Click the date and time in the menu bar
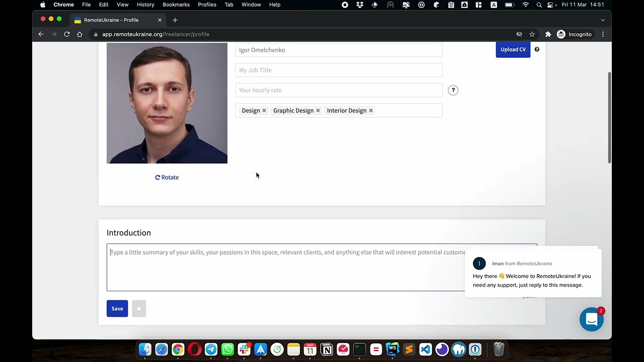 [583, 5]
